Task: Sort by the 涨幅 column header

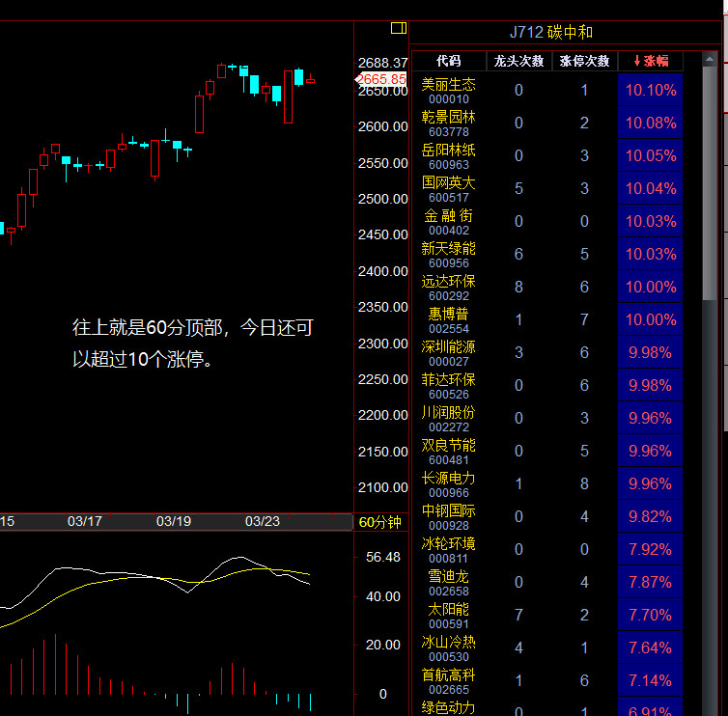Action: [651, 61]
